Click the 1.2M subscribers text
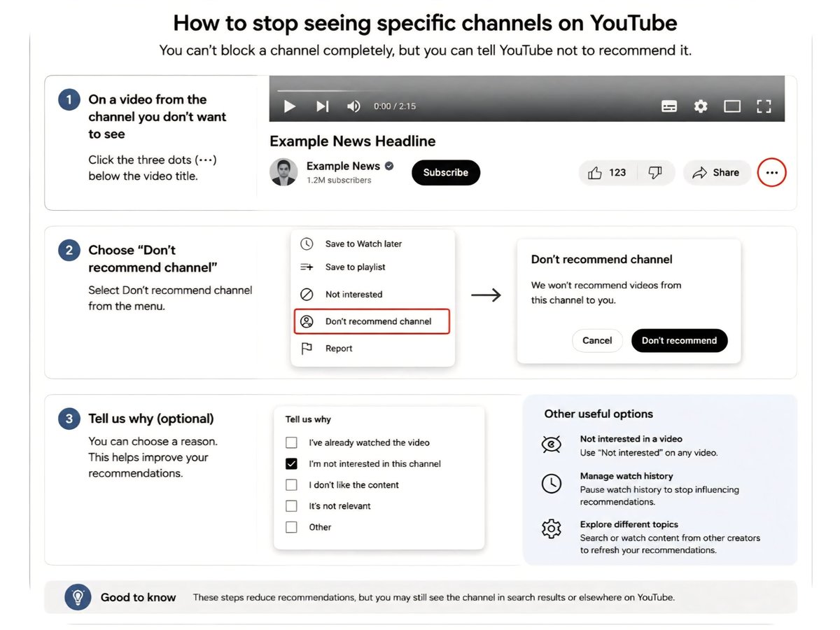840x630 pixels. (339, 180)
